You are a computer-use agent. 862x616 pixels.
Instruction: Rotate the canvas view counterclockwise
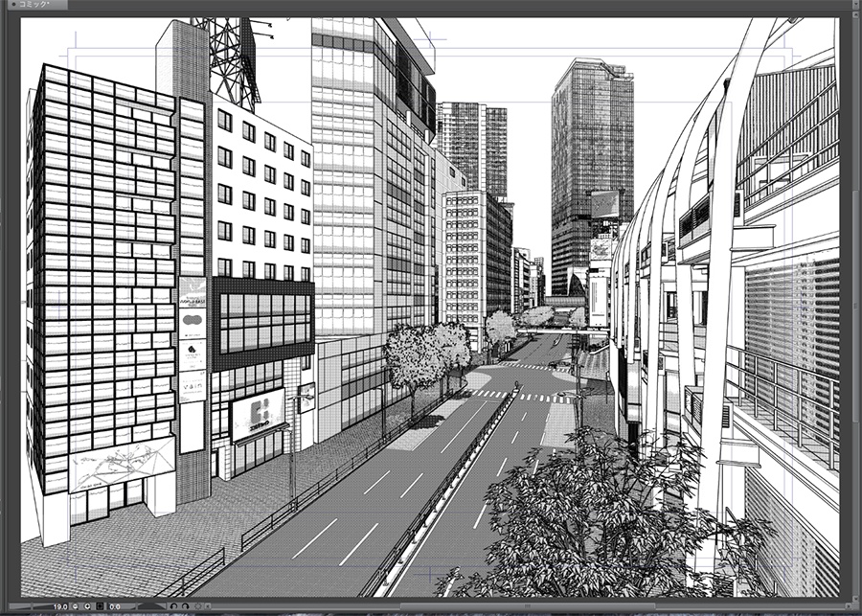coord(174,605)
